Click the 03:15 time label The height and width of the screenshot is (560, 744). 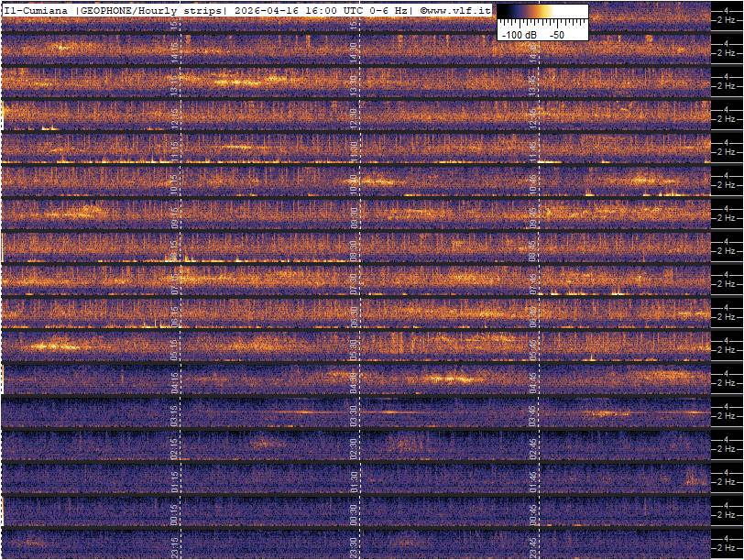175,414
